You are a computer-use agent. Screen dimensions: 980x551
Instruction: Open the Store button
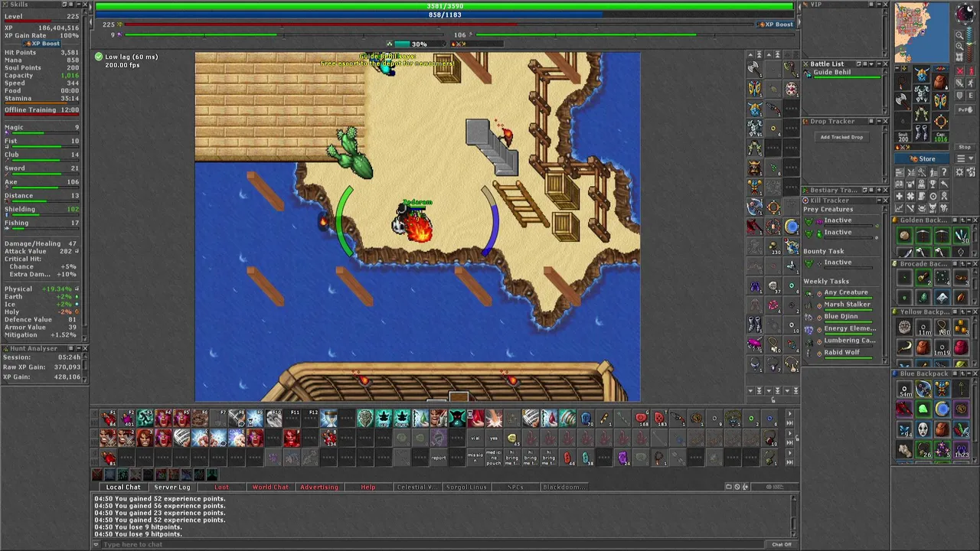tap(922, 158)
